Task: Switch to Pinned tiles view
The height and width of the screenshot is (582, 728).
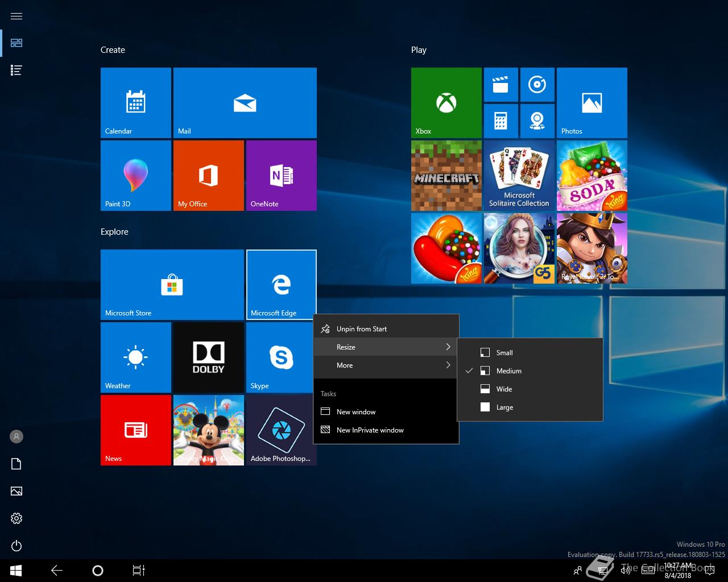Action: tap(16, 43)
